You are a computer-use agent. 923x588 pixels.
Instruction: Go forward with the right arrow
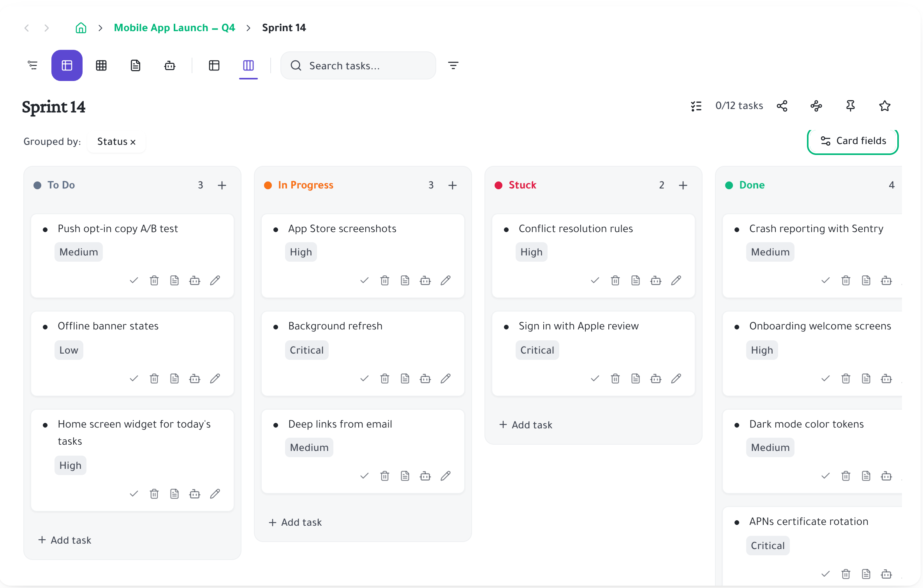coord(46,28)
